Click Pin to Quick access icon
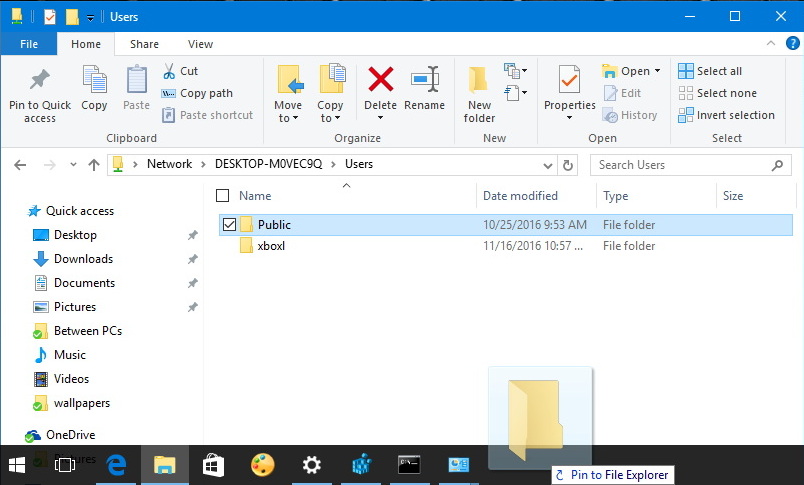Screen dimensions: 804x485 tap(39, 80)
